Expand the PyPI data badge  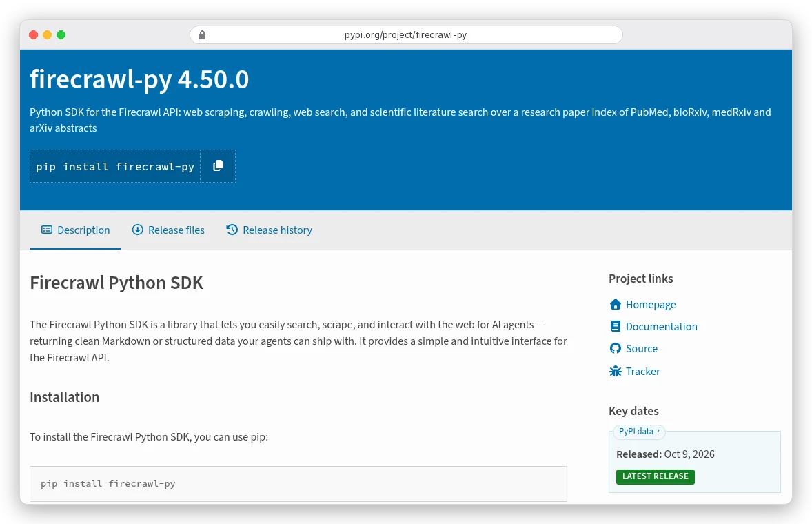tap(639, 432)
